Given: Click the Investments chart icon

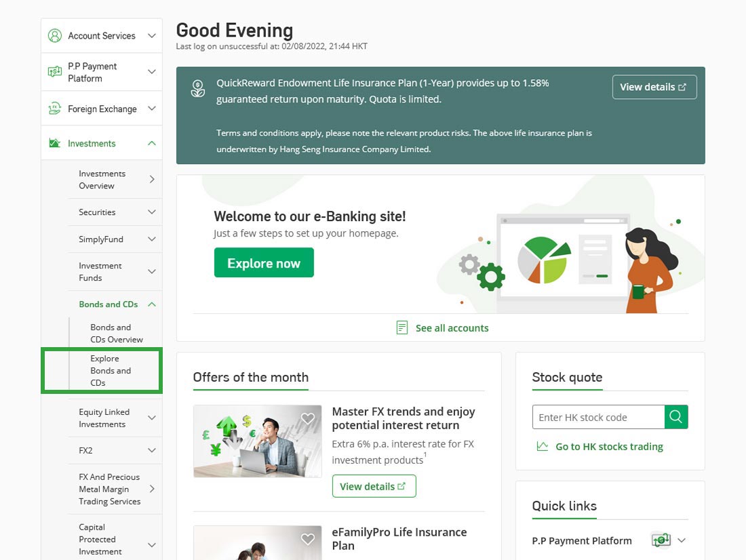Looking at the screenshot, I should (55, 143).
